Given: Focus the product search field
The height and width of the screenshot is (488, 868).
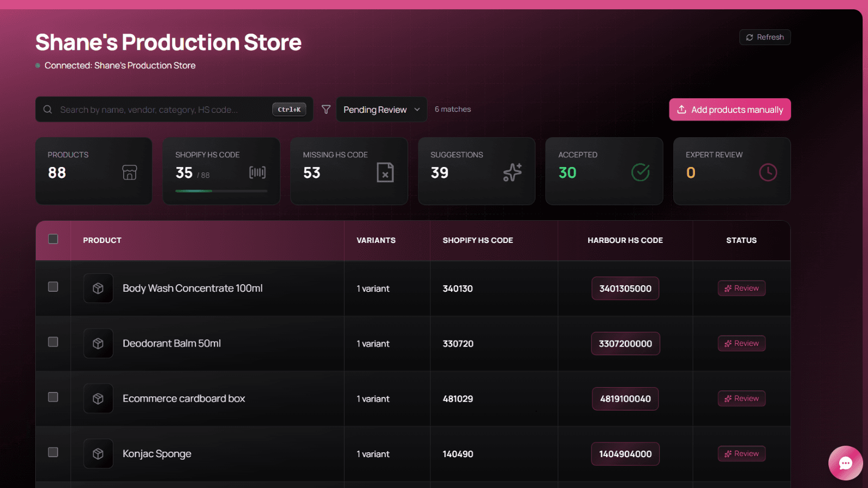Looking at the screenshot, I should click(174, 110).
